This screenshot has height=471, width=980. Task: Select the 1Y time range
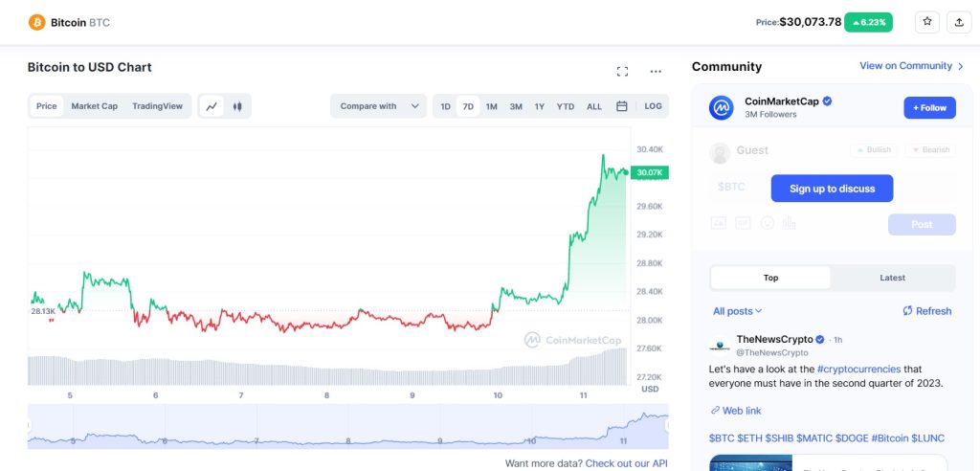click(540, 106)
